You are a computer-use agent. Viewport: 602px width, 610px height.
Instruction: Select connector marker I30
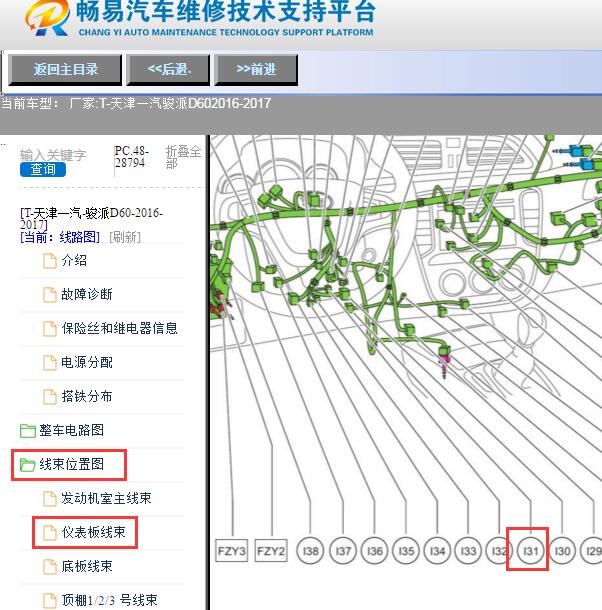(x=562, y=551)
